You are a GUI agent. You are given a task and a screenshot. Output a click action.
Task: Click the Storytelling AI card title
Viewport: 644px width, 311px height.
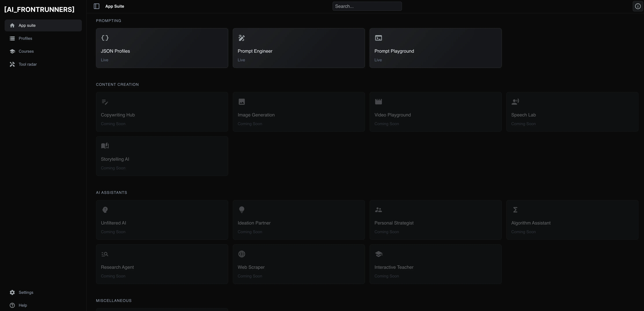(115, 159)
